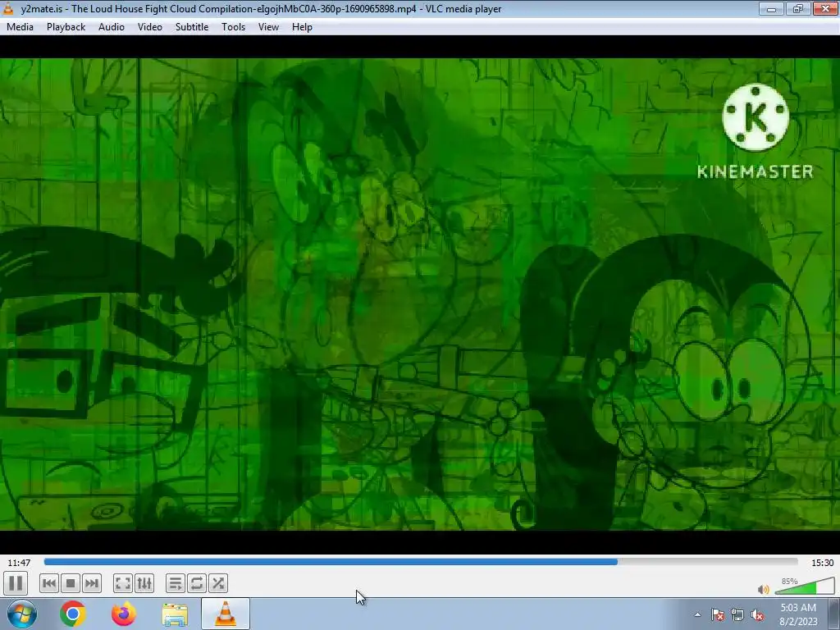Skip to next media track

(x=92, y=583)
